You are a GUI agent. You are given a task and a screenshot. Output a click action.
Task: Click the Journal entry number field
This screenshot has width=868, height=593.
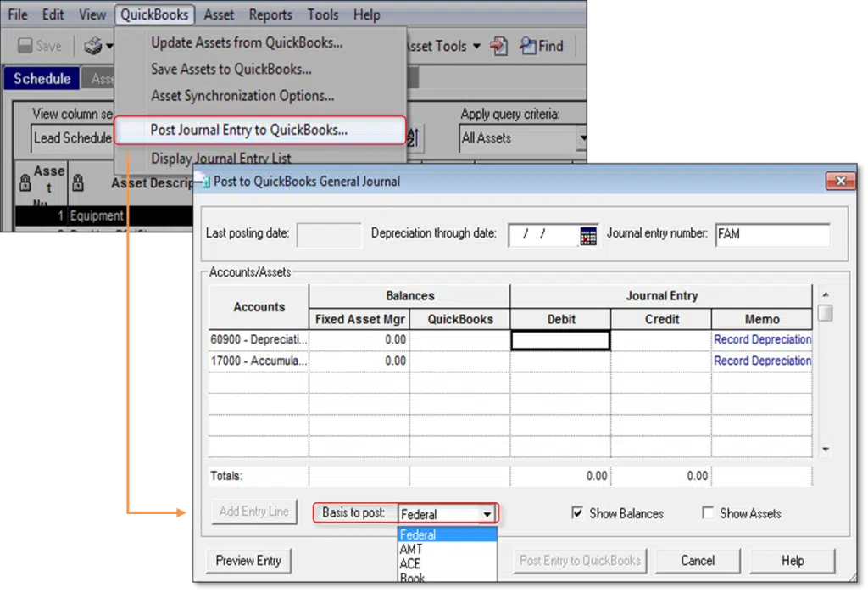[x=772, y=234]
